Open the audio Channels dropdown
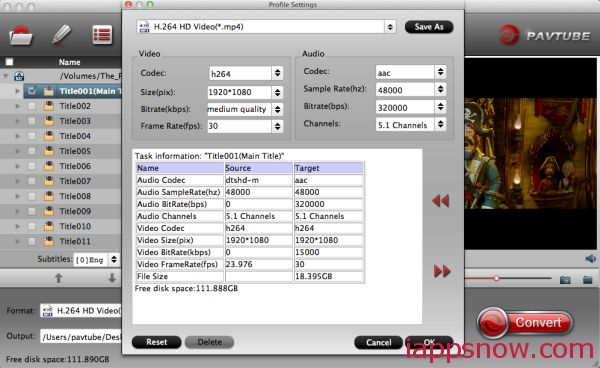The height and width of the screenshot is (368, 600). (x=440, y=124)
